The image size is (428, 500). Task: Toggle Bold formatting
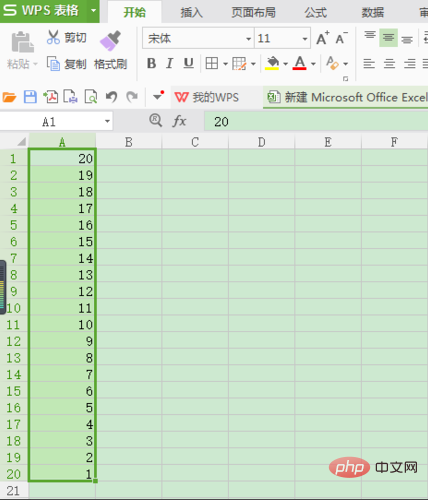tap(152, 63)
